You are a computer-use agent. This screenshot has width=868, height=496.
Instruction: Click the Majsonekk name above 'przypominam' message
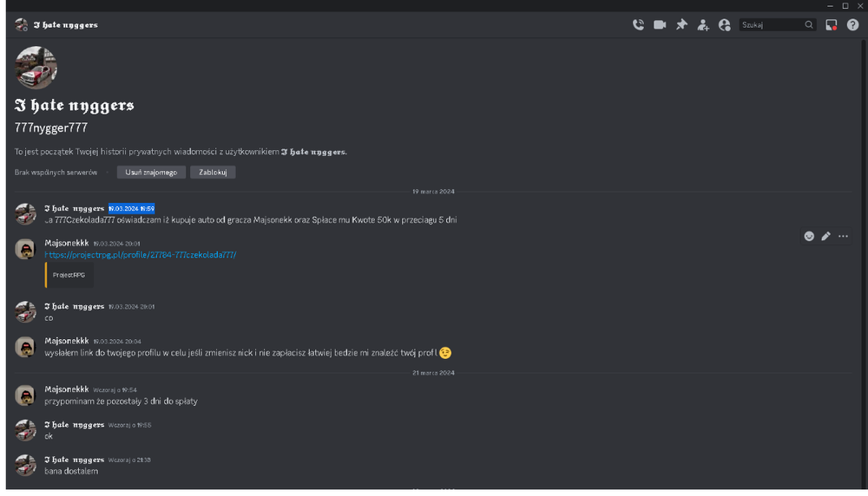click(67, 389)
